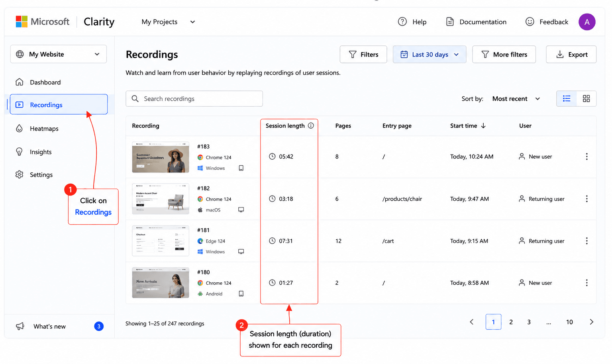
Task: Open Documentation page
Action: [476, 22]
